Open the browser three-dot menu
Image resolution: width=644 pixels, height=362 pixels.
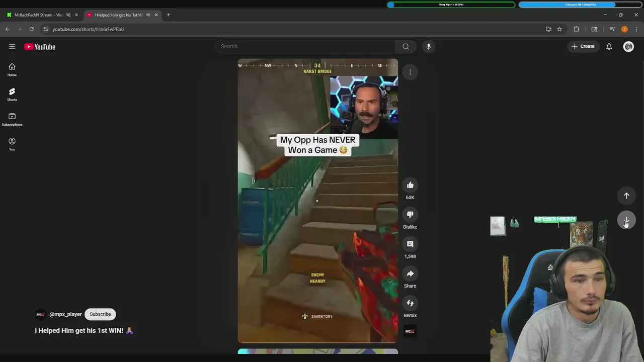coord(636,29)
